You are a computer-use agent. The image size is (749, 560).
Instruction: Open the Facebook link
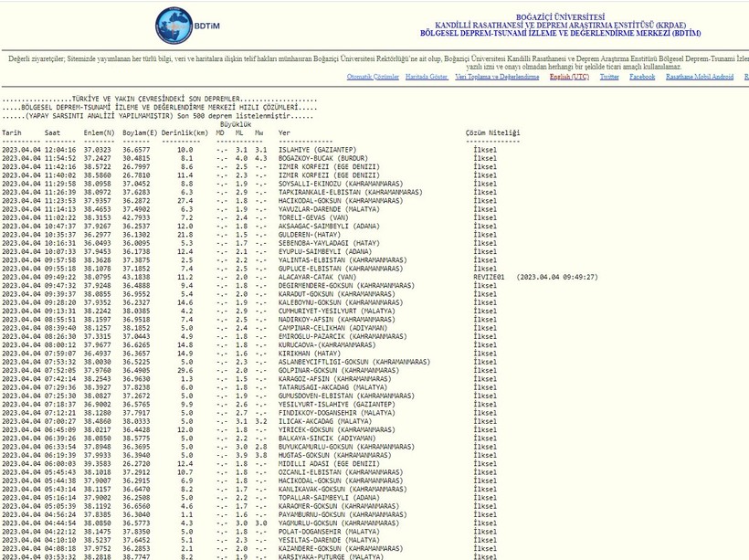(642, 77)
